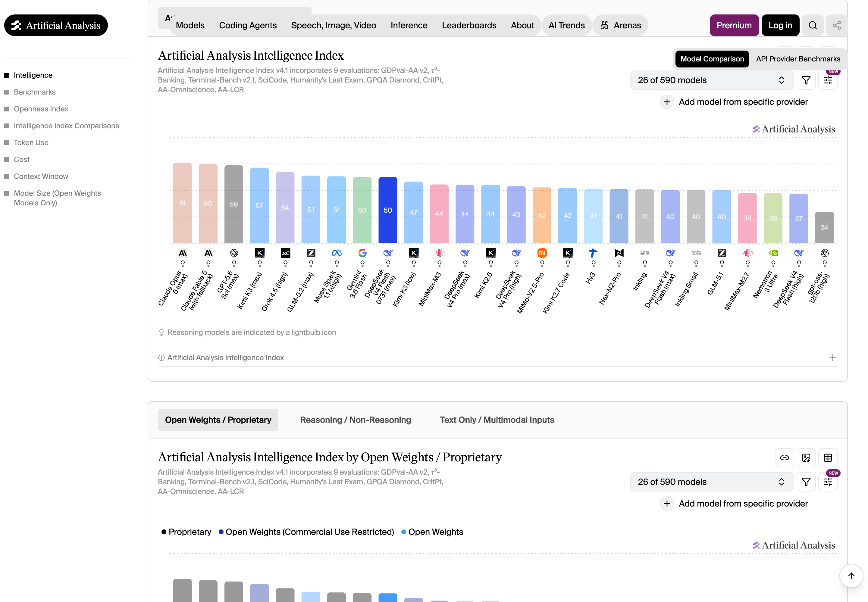The height and width of the screenshot is (602, 868).
Task: Open the search magnifier icon
Action: point(813,25)
